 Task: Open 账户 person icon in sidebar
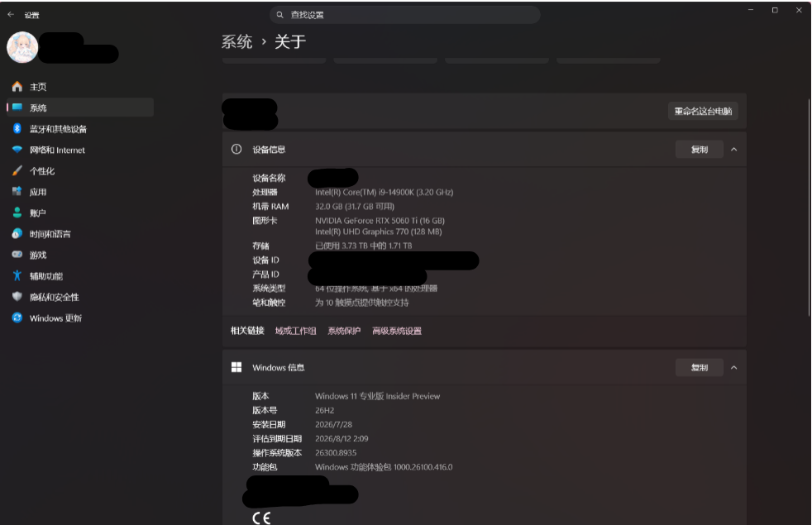coord(17,212)
